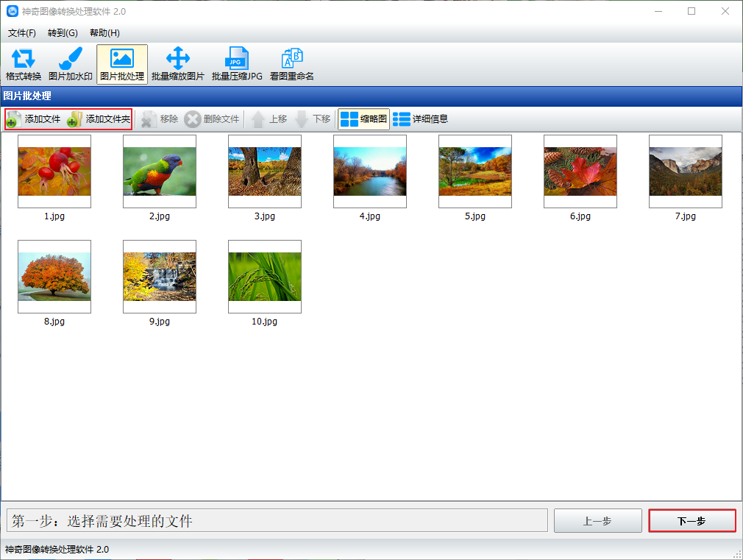
Task: Switch to 详细信息 details view
Action: (420, 119)
